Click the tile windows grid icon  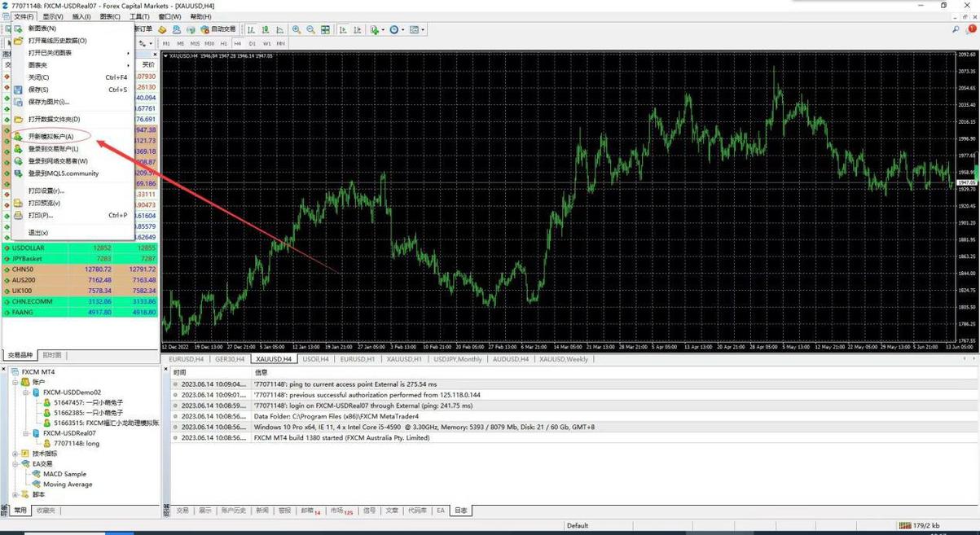click(325, 30)
